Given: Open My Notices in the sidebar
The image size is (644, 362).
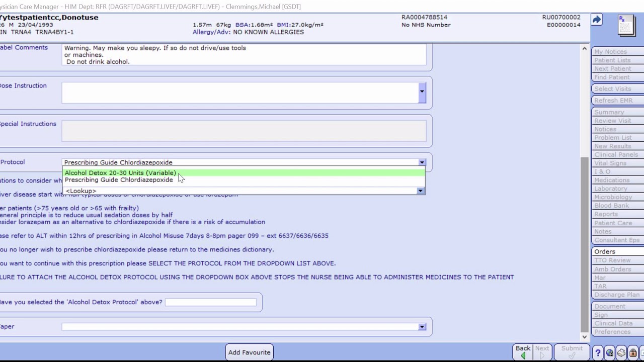Looking at the screenshot, I should [618, 51].
